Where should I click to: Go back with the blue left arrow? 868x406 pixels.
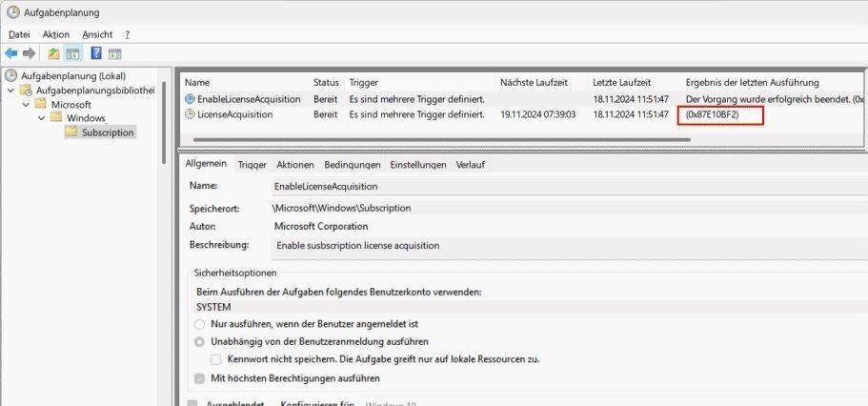point(10,53)
